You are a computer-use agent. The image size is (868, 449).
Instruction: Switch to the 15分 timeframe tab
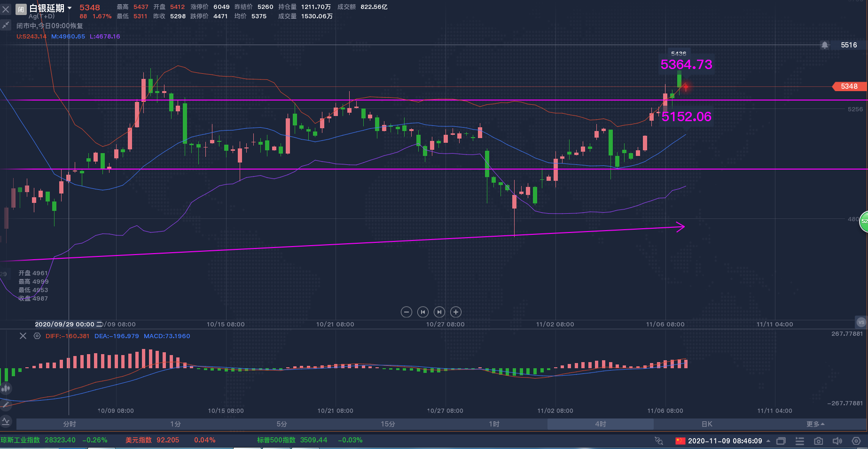pyautogui.click(x=388, y=424)
